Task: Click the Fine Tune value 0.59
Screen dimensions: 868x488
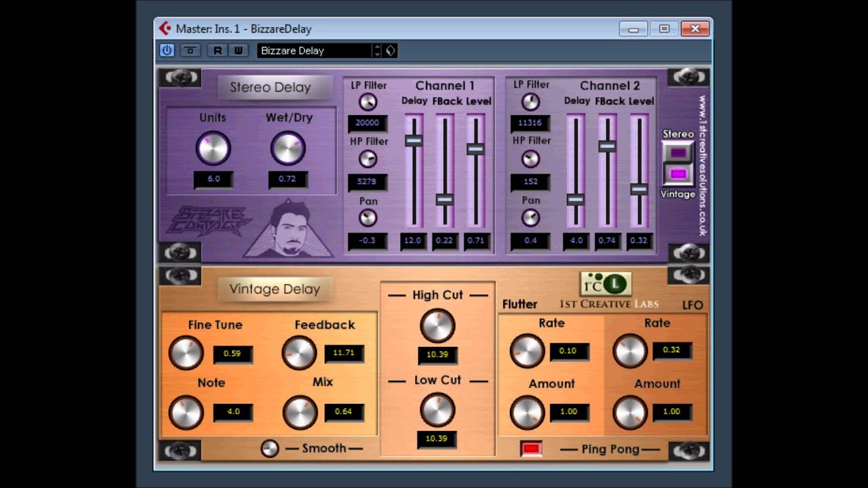Action: [x=233, y=354]
